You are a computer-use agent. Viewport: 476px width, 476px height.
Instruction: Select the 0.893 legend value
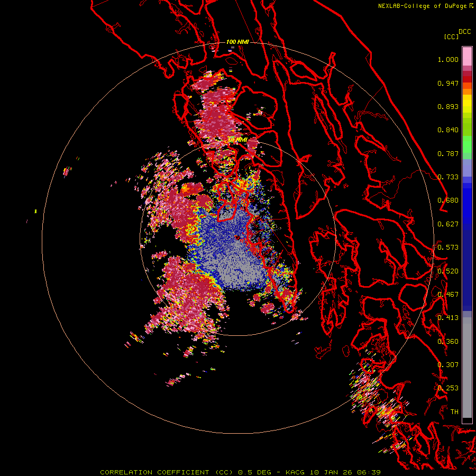click(x=448, y=106)
